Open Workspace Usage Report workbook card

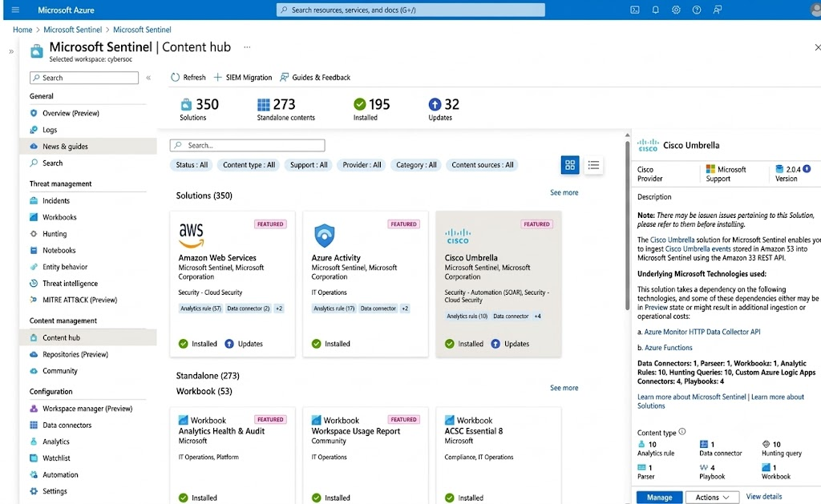(366, 457)
